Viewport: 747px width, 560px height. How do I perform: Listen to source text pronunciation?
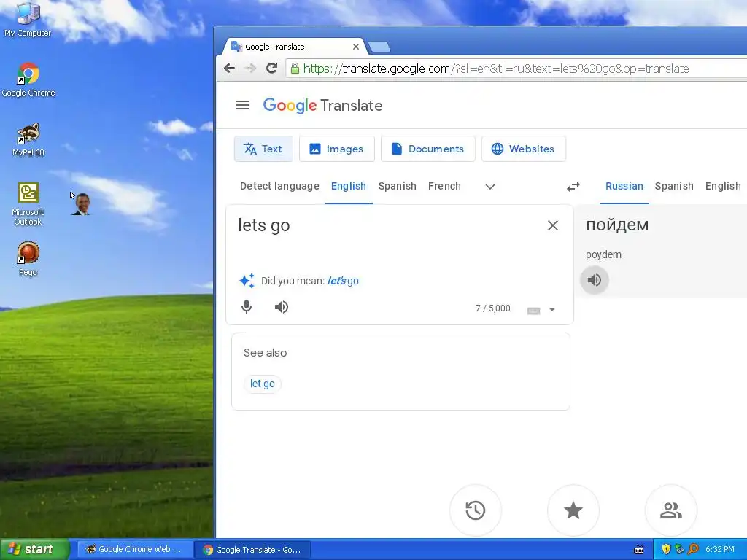tap(282, 307)
